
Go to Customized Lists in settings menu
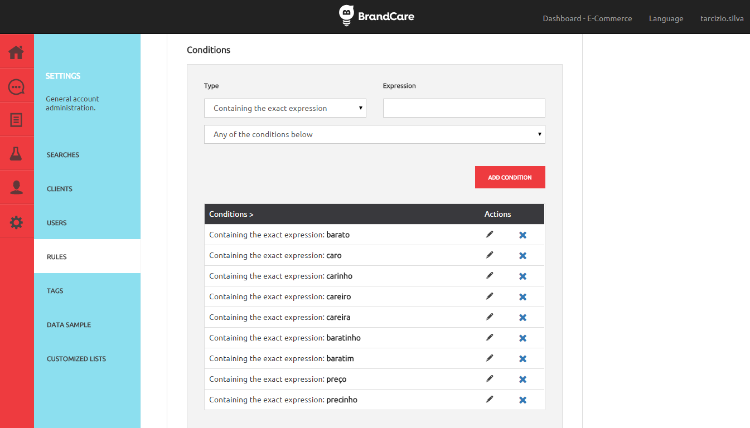tap(77, 358)
